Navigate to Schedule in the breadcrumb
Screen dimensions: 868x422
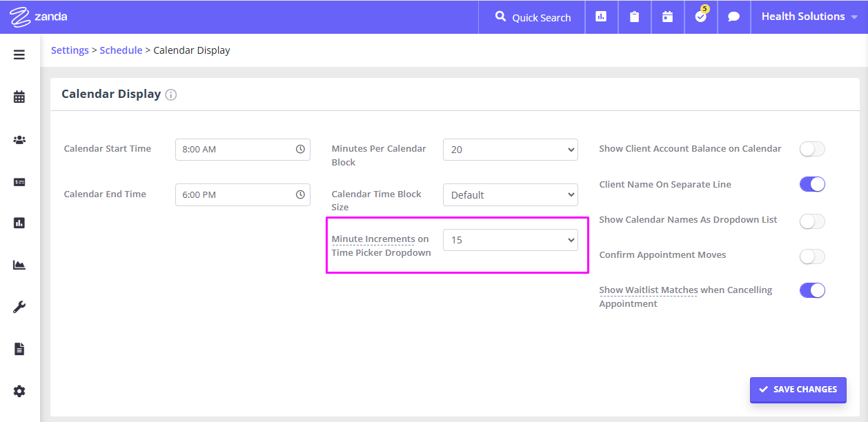121,50
